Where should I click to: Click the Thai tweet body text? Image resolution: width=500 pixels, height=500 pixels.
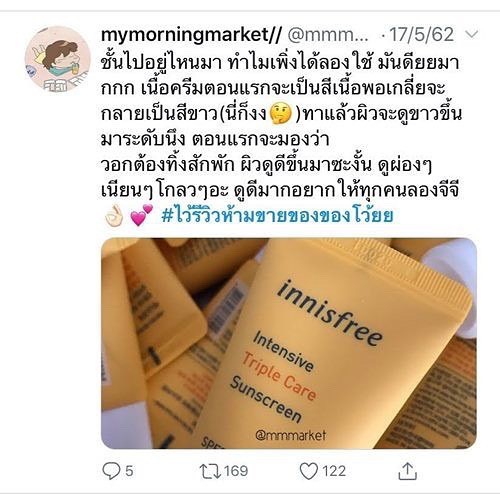(281, 127)
